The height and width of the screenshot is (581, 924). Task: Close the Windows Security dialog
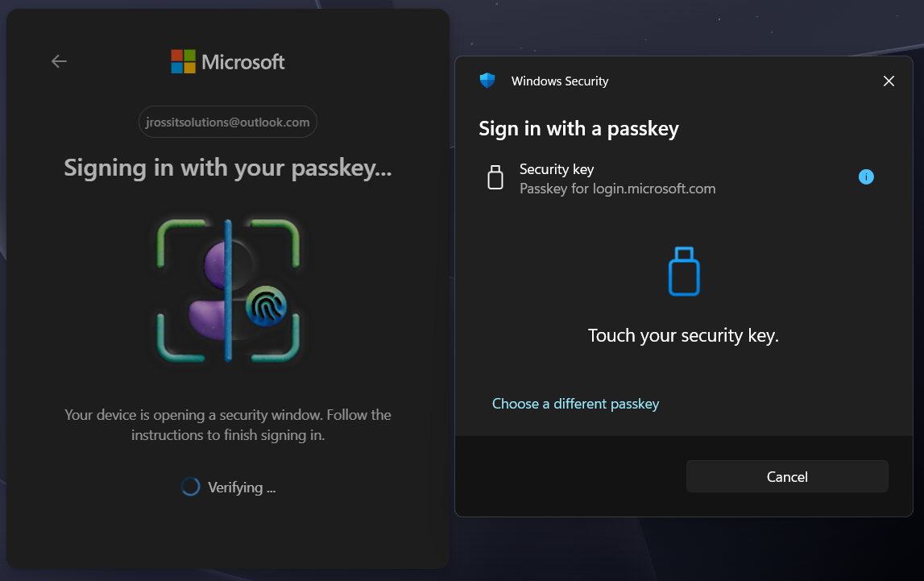click(889, 81)
